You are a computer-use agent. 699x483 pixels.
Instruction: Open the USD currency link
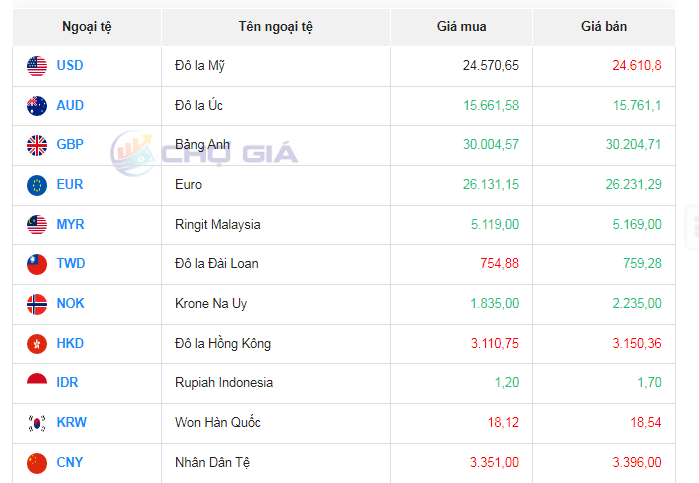pyautogui.click(x=70, y=66)
